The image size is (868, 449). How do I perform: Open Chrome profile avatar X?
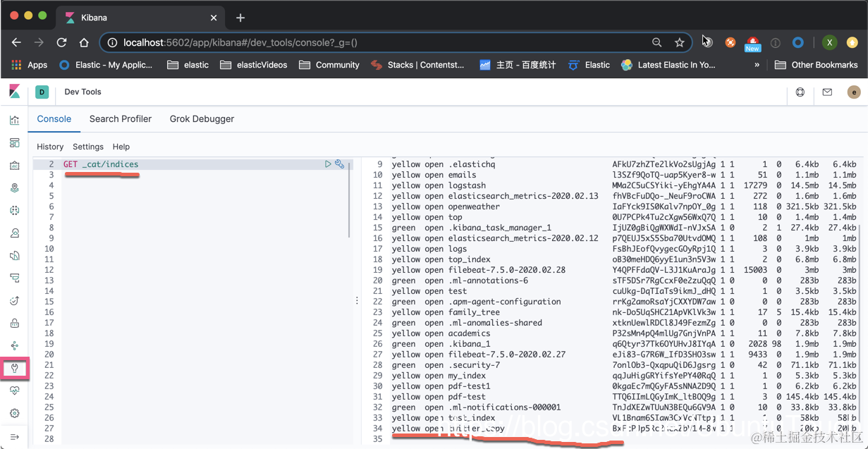click(x=830, y=42)
